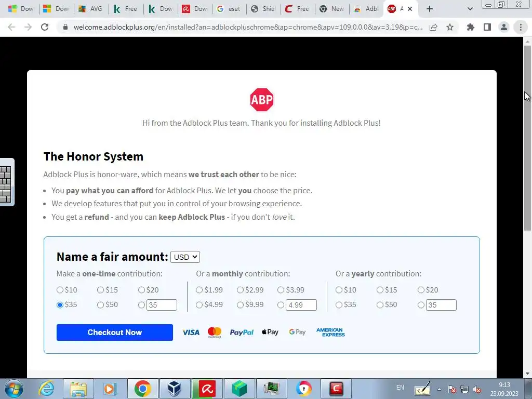This screenshot has width=532, height=399.
Task: Select yearly $50 contribution
Action: click(380, 304)
